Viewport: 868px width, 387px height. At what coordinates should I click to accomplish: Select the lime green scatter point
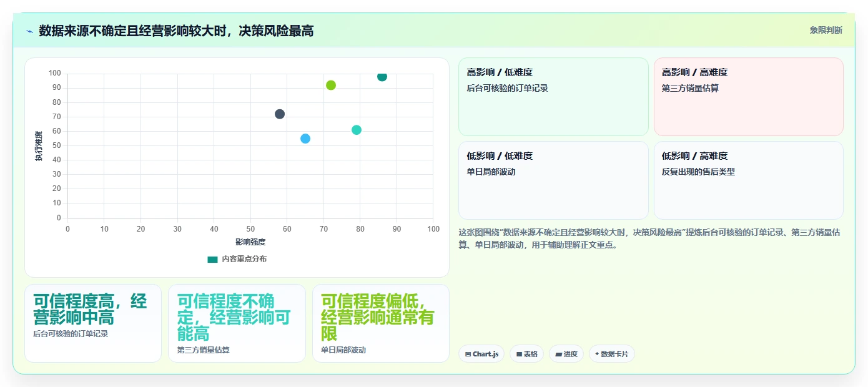[x=331, y=85]
